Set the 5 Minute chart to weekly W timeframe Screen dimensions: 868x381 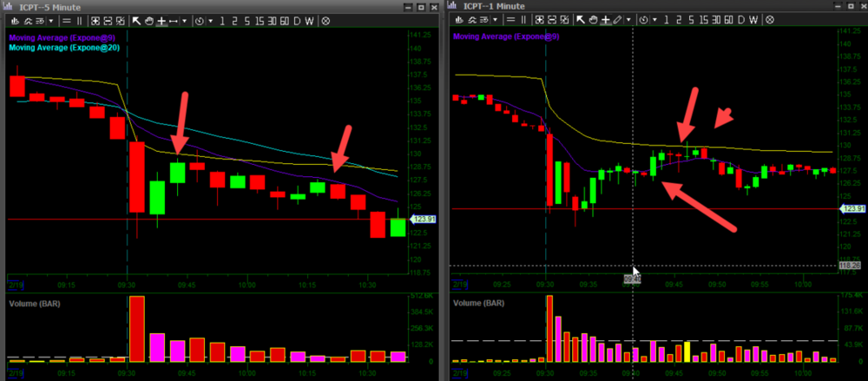pos(309,19)
